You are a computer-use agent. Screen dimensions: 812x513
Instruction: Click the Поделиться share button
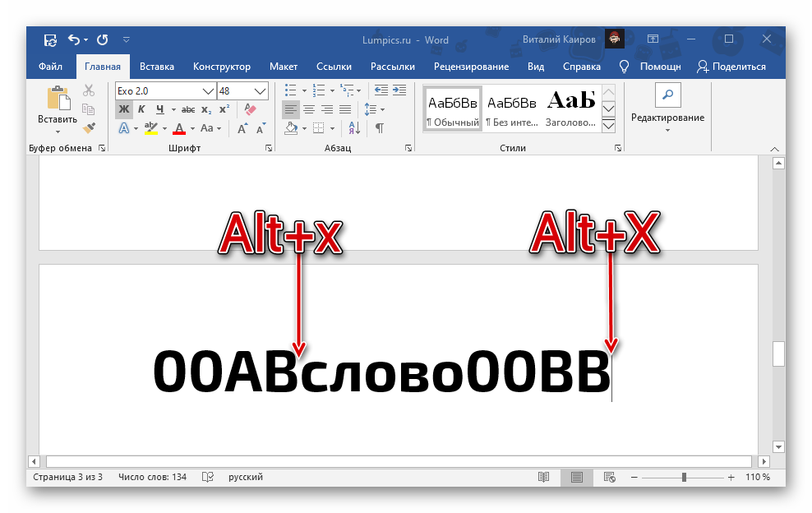[x=731, y=67]
